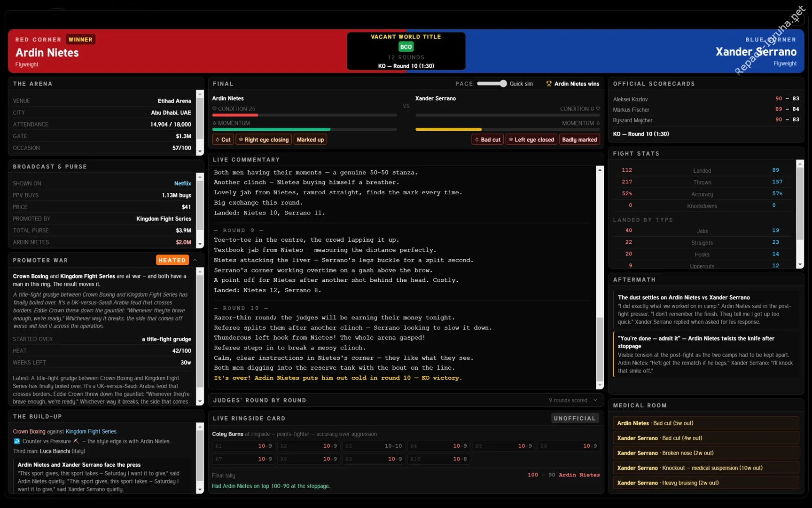This screenshot has height=508, width=812.
Task: Click the green BCO title badge
Action: coord(406,47)
